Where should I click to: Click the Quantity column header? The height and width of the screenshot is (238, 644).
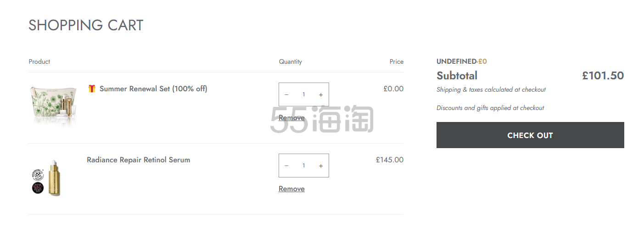coord(290,61)
